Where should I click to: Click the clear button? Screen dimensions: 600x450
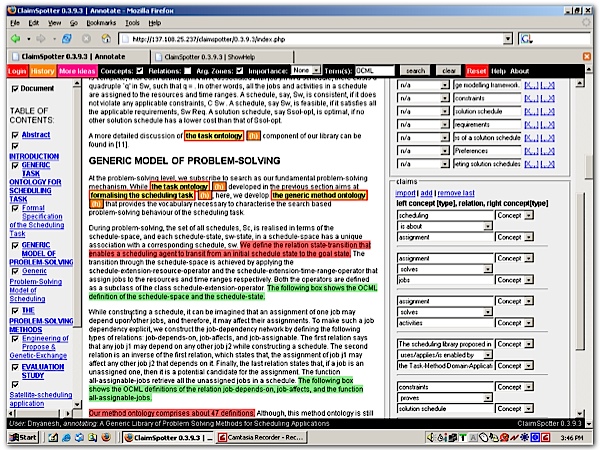point(449,71)
